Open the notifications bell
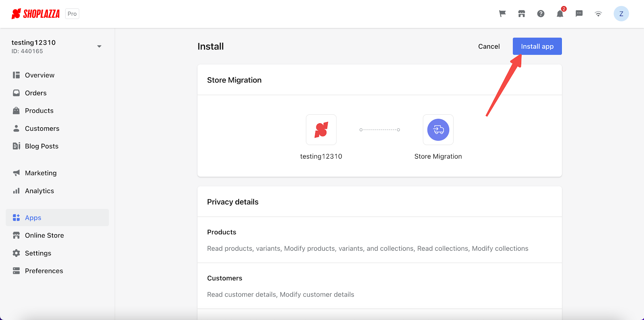 (x=560, y=14)
